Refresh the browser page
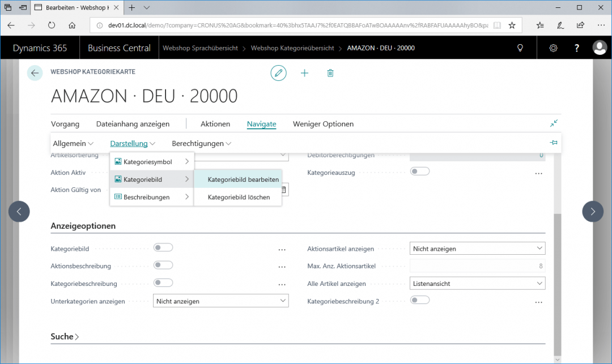Screen dimensions: 612x364 (52, 25)
